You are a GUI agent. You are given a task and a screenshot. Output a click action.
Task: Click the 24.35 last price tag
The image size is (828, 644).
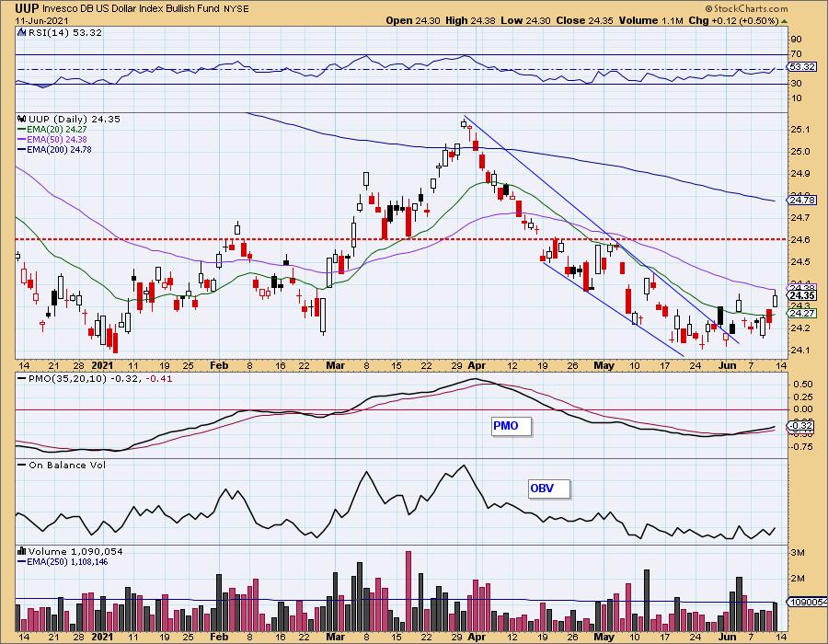point(802,295)
